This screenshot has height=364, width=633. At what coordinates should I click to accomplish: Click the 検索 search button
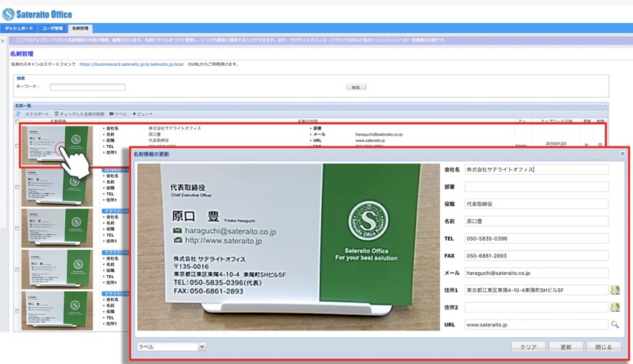[356, 87]
